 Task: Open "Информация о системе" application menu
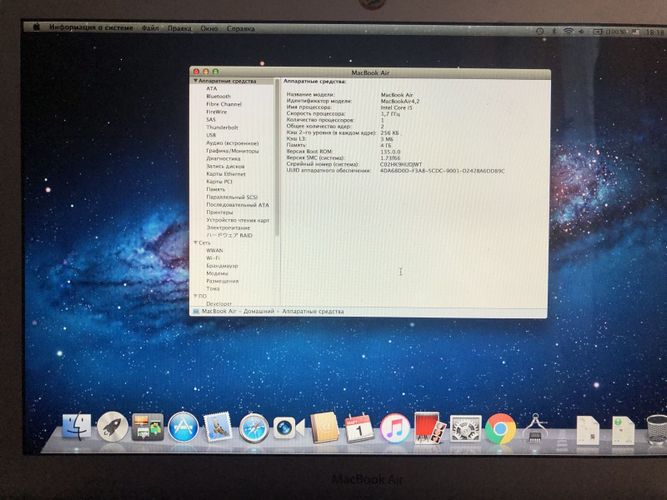91,28
